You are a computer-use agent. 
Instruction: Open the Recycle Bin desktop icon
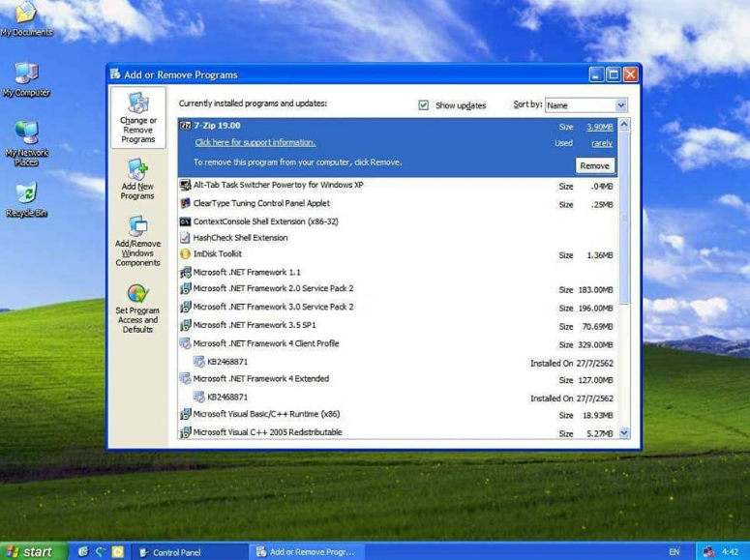(x=26, y=199)
